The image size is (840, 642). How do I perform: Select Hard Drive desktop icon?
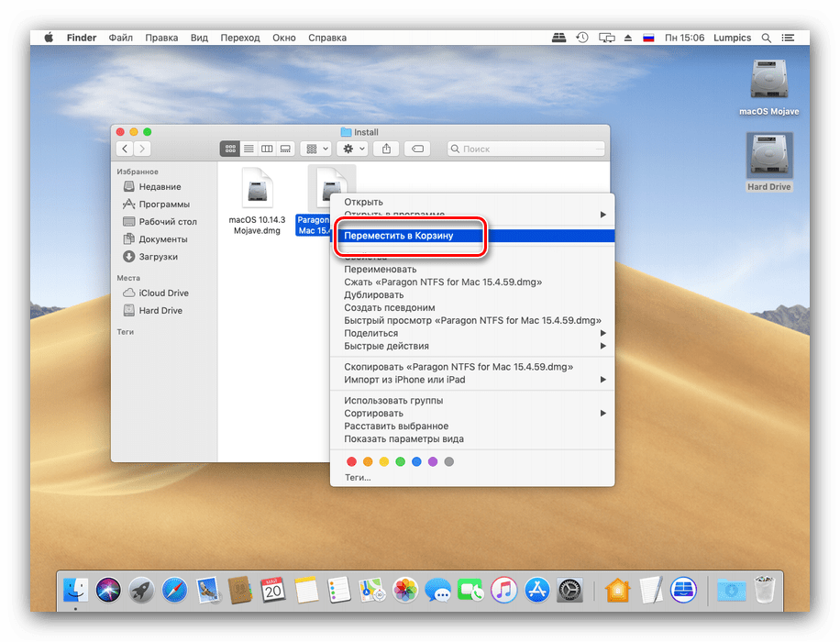[x=768, y=162]
